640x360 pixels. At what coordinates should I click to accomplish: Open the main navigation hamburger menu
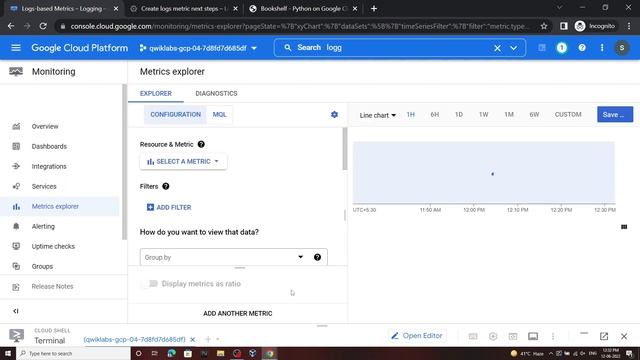16,48
